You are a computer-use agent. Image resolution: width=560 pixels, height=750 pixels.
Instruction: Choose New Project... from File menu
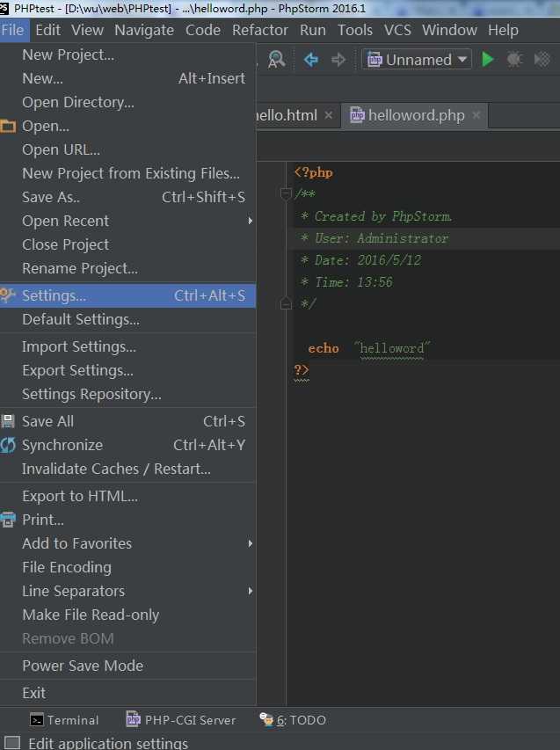(x=127, y=55)
